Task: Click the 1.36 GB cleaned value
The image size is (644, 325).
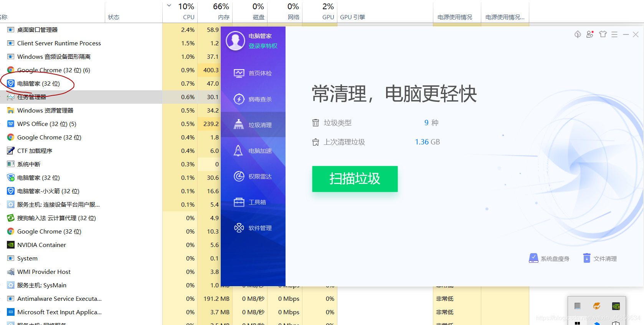Action: point(427,142)
